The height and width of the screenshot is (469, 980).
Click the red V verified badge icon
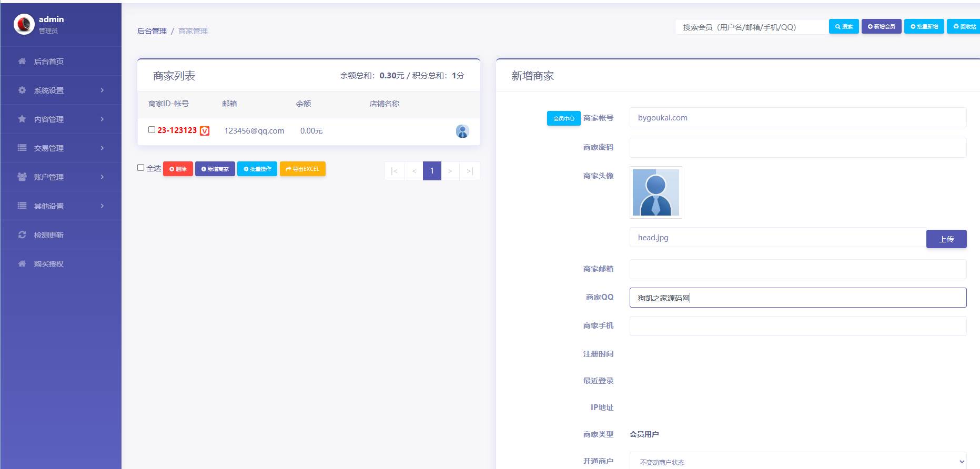(x=205, y=131)
